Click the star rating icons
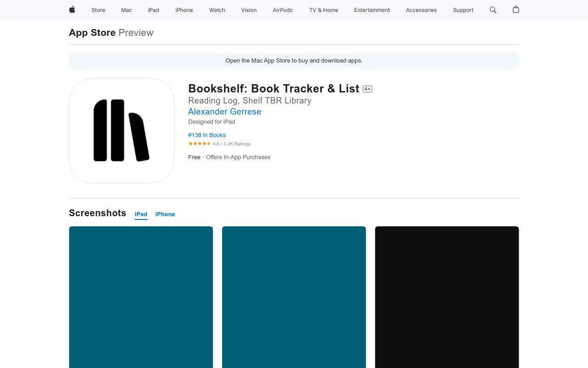588x368 pixels. coord(199,144)
